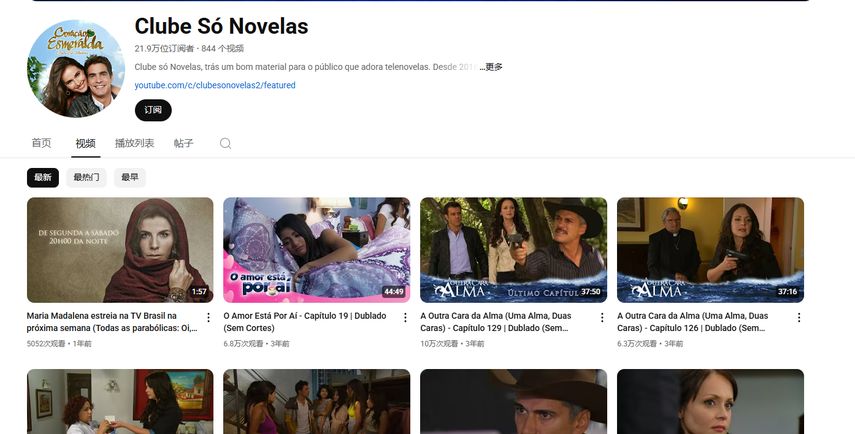Click the 21.9万位订阅者 subscriber count
This screenshot has width=855, height=434.
(x=164, y=49)
